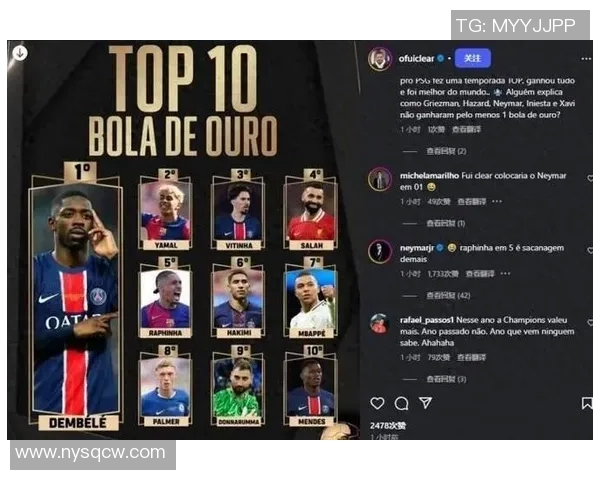
Task: Open more options on neymarjr comment
Action: [505, 274]
